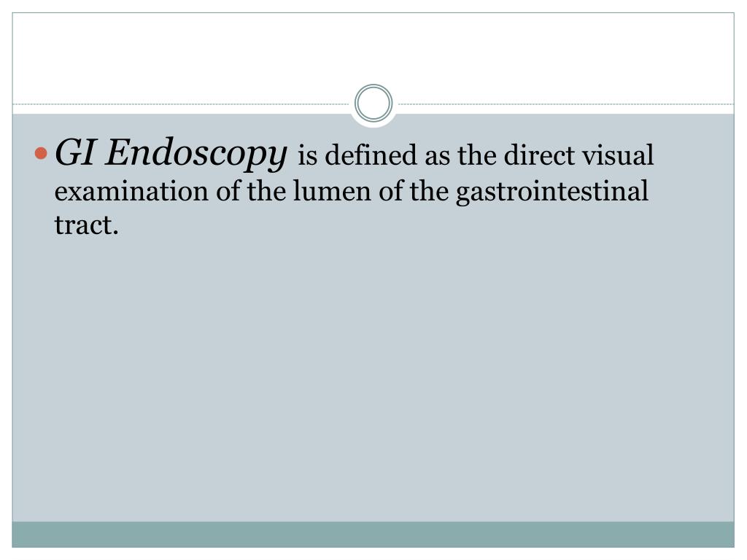Click dashed divider line right of circle

pyautogui.click(x=566, y=104)
